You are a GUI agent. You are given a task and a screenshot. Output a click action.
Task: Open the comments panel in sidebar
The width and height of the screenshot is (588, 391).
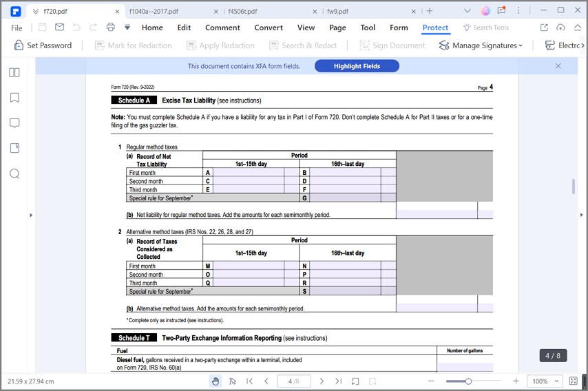click(x=14, y=123)
